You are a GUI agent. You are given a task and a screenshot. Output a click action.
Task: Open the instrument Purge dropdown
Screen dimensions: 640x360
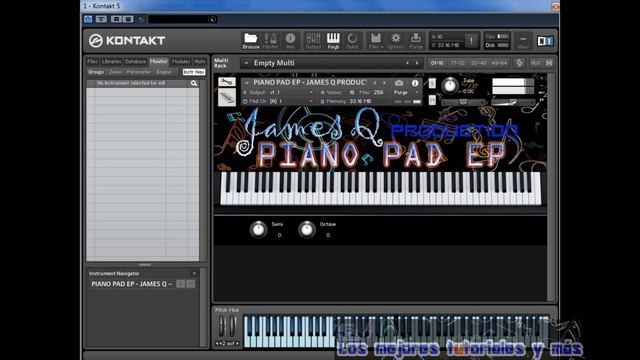407,93
